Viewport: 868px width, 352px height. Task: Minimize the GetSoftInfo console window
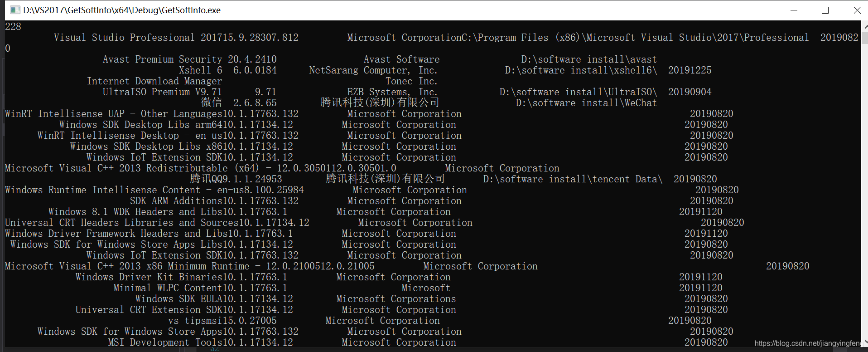(794, 10)
